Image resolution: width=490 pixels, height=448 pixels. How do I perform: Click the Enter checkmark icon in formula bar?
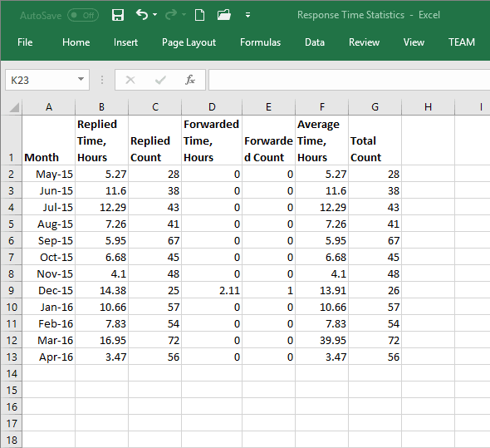160,80
